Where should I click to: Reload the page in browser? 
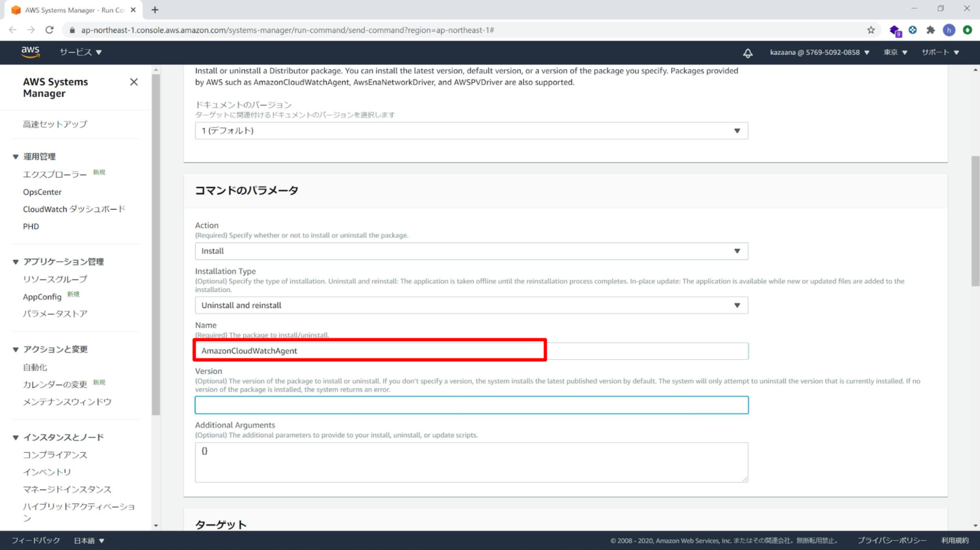pyautogui.click(x=50, y=30)
